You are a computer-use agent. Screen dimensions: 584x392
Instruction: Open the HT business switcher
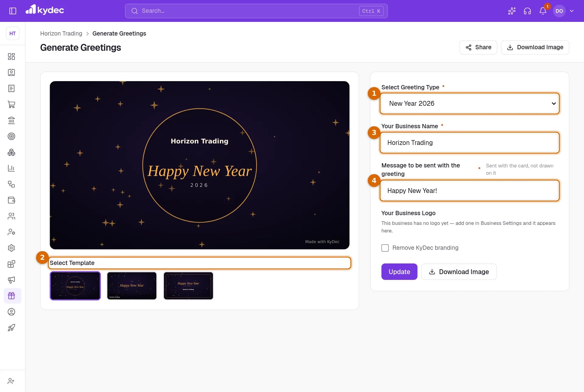tap(12, 33)
